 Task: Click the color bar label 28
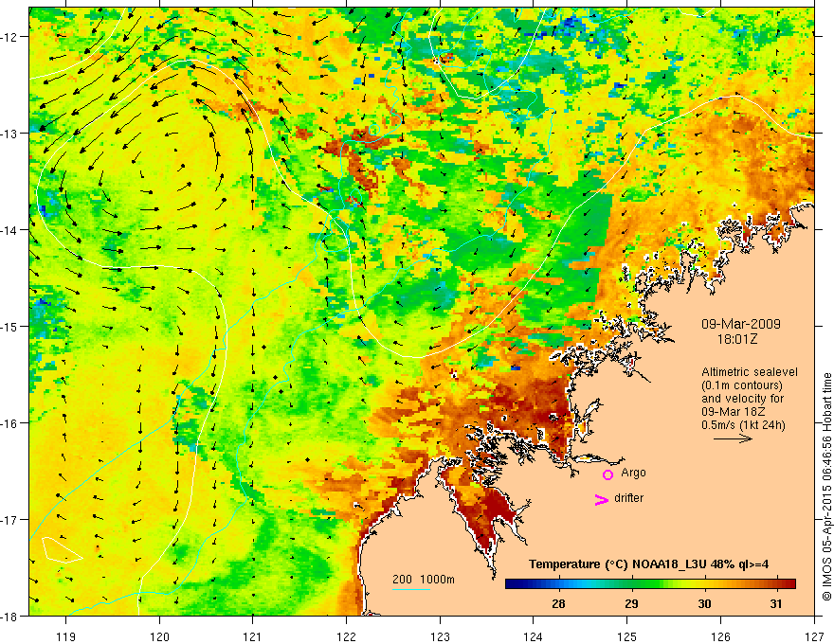click(558, 603)
